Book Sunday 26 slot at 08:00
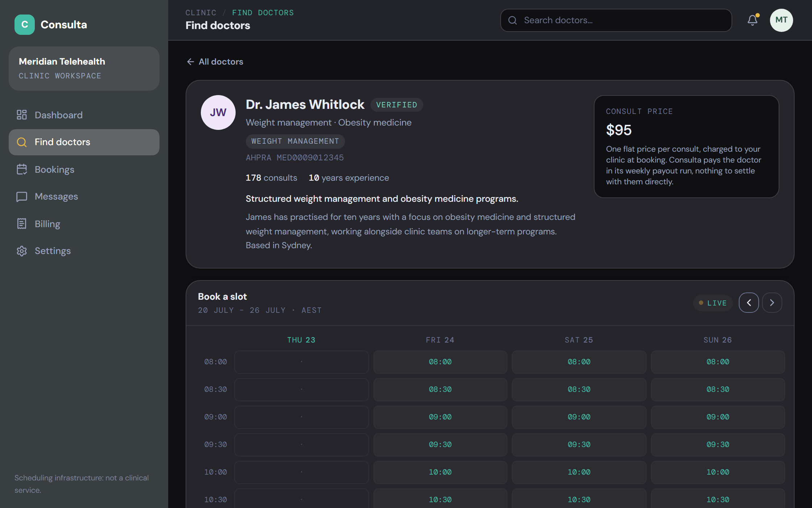 718,362
